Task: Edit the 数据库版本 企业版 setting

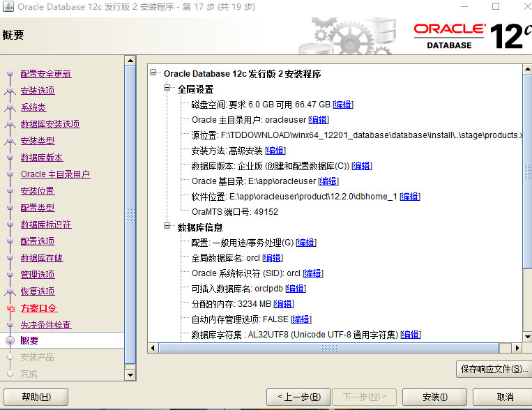Action: (x=362, y=166)
